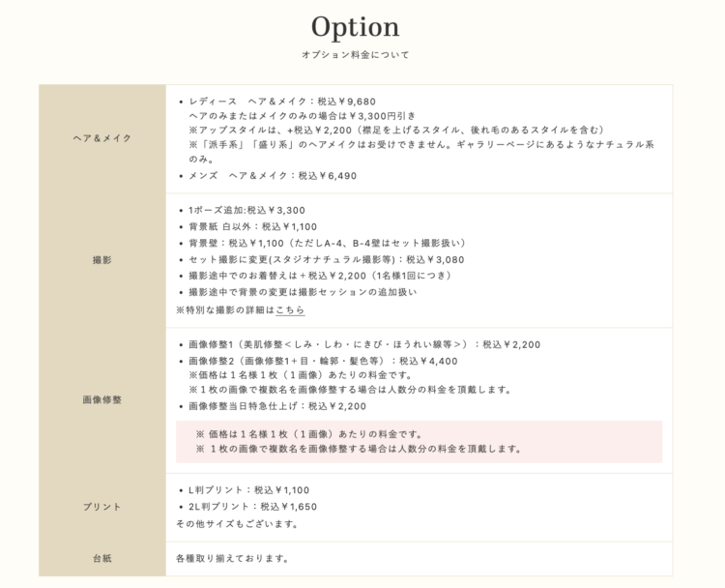The image size is (725, 588).
Task: Select the 2L判プリント ￥1,650 item
Action: click(x=253, y=507)
